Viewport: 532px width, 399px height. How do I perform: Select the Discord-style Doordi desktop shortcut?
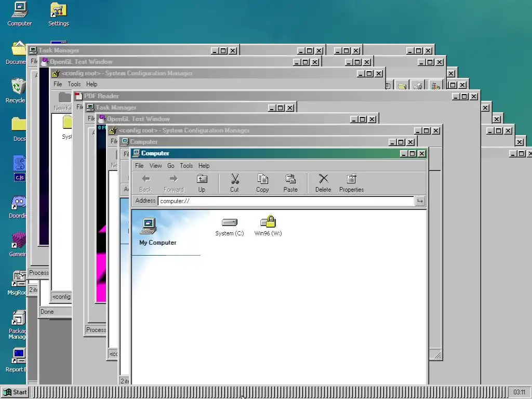pyautogui.click(x=18, y=207)
